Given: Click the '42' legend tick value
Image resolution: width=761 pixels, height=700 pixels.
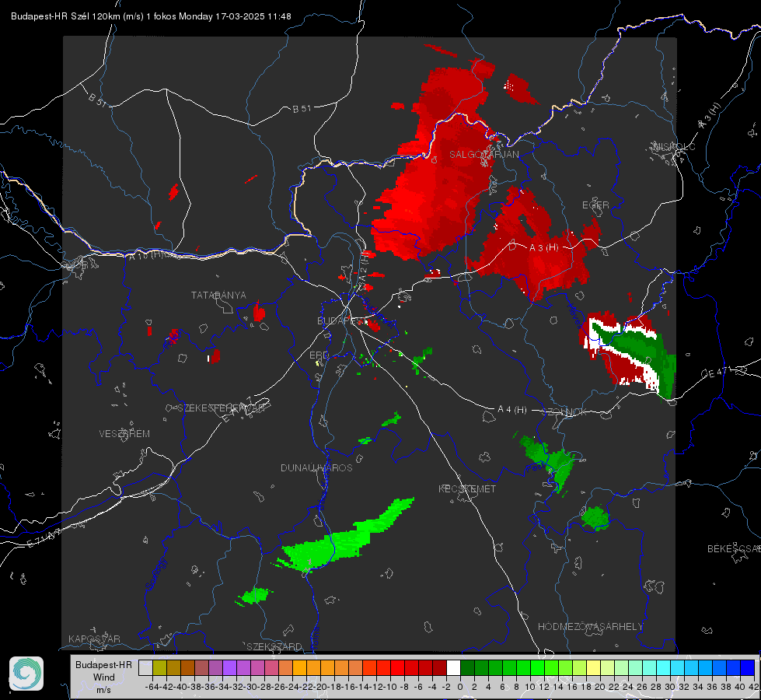Looking at the screenshot, I should click(x=754, y=687).
